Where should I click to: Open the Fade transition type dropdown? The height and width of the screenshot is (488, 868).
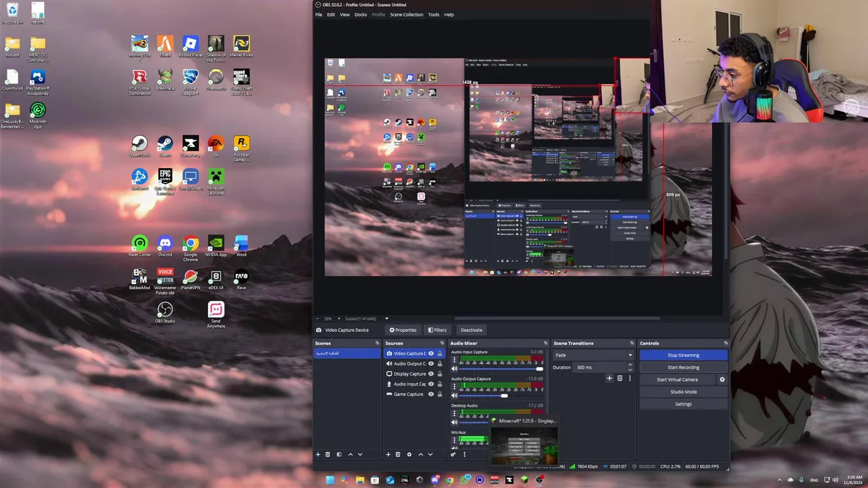click(594, 355)
